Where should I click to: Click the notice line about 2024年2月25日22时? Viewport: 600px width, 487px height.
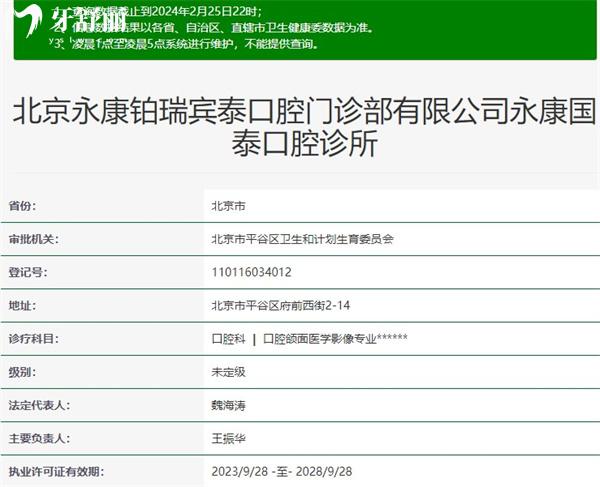158,11
